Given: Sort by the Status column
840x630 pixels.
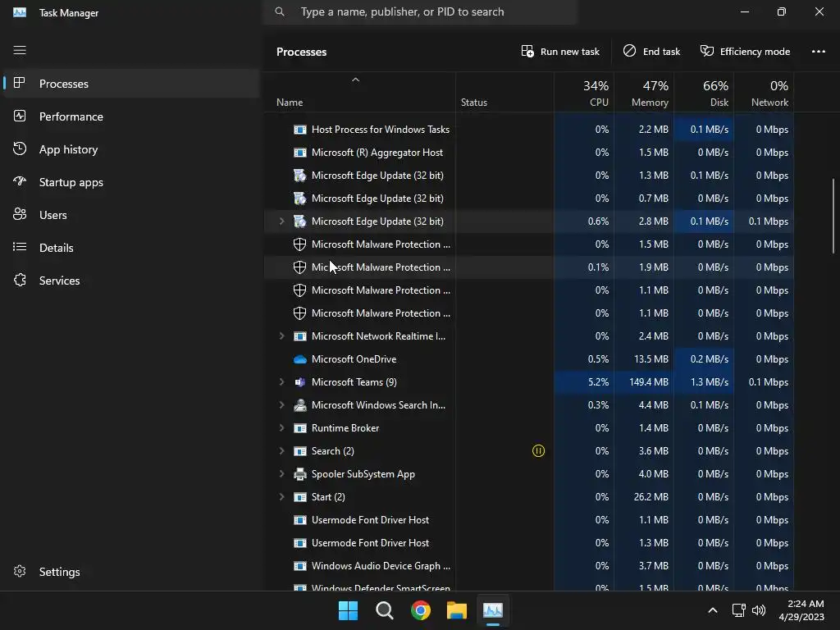Looking at the screenshot, I should pos(504,94).
